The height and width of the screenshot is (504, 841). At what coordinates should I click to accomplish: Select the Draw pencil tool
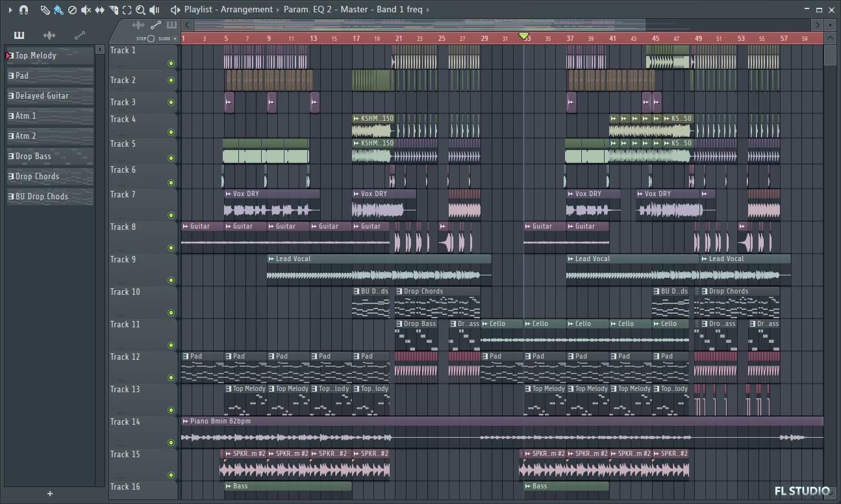[x=45, y=10]
